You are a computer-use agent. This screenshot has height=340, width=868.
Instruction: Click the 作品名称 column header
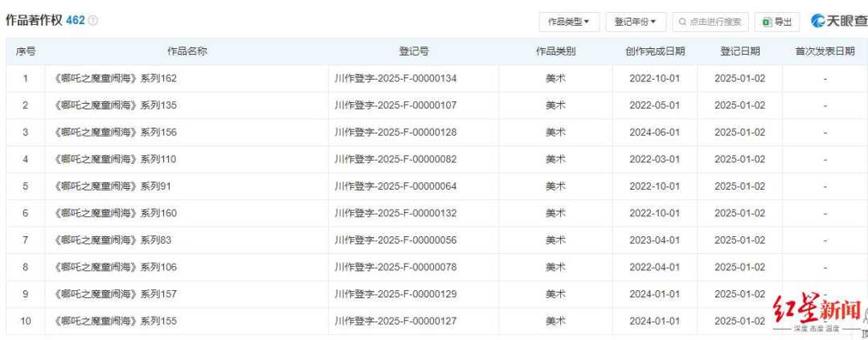pyautogui.click(x=187, y=51)
